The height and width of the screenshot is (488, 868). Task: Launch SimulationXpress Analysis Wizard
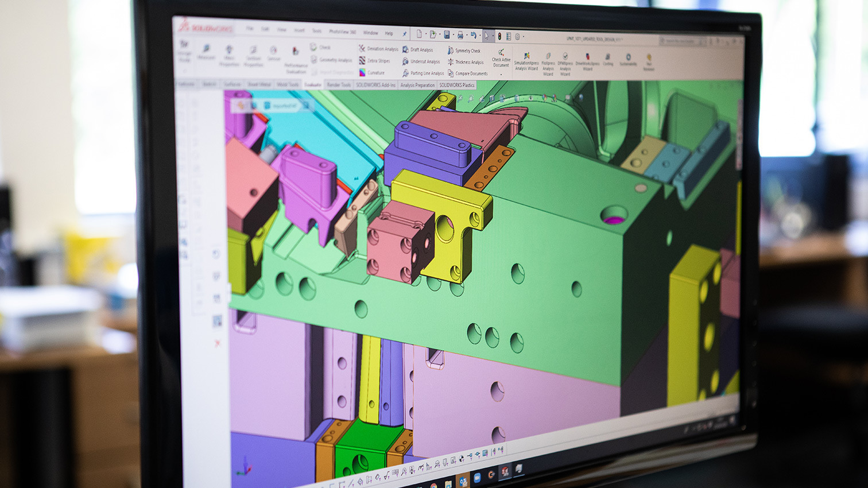[526, 62]
